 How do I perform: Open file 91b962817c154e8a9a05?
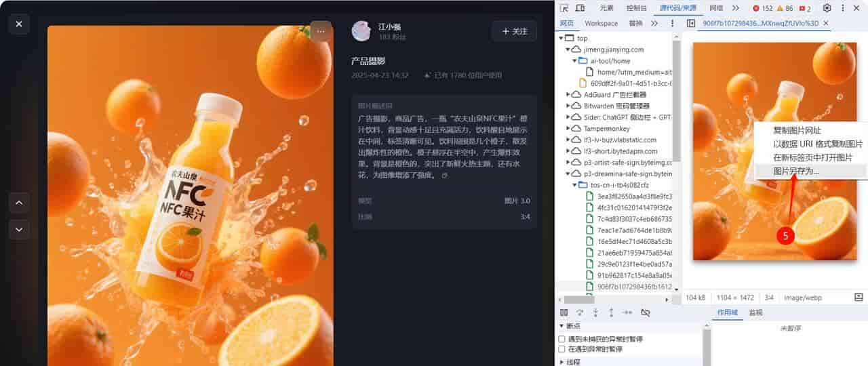tap(629, 275)
